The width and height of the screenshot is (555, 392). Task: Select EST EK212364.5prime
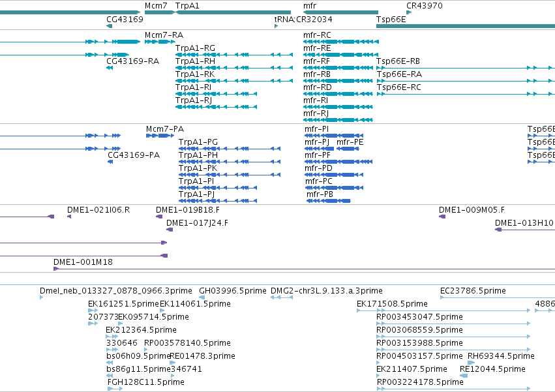click(x=112, y=337)
